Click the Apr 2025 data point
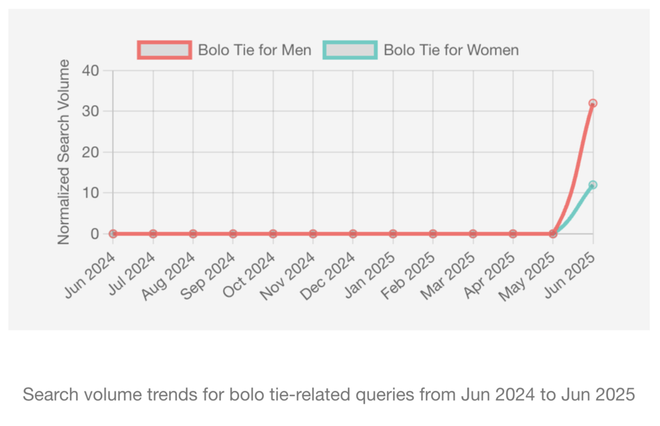 point(513,234)
